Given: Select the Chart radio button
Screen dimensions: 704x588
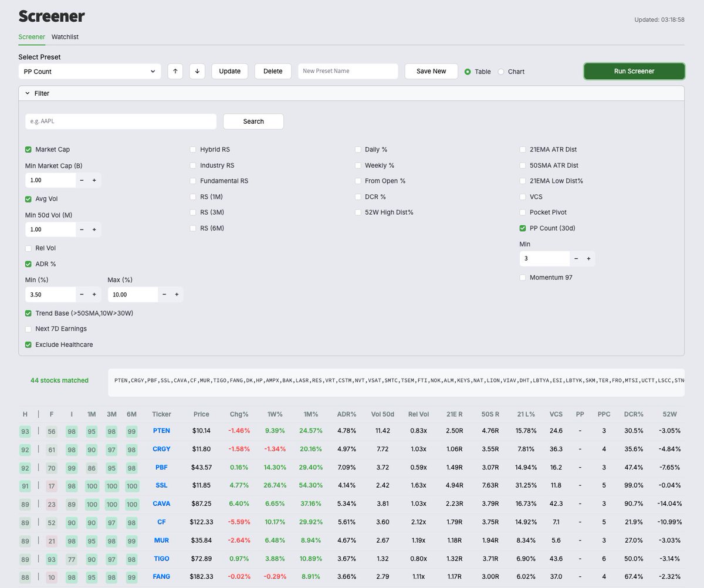Looking at the screenshot, I should [x=500, y=71].
